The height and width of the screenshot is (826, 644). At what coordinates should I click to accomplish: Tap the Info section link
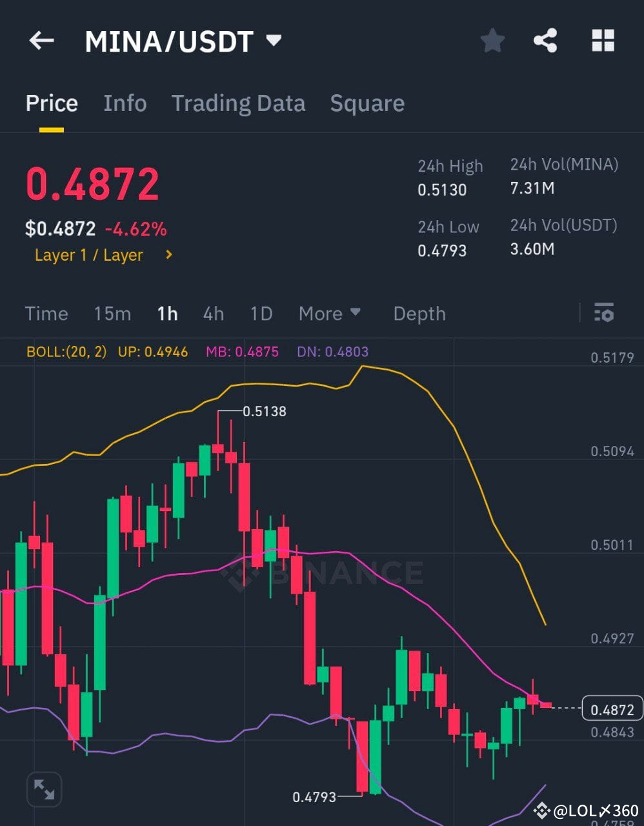point(125,103)
